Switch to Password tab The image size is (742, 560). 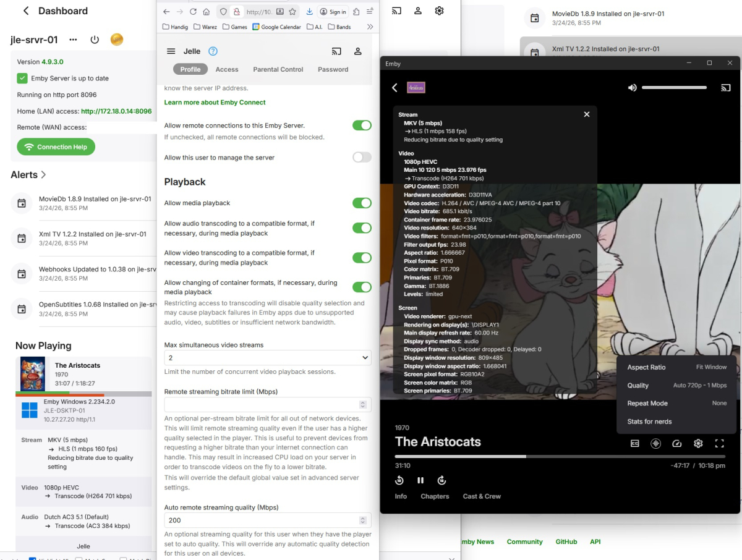[x=333, y=69]
